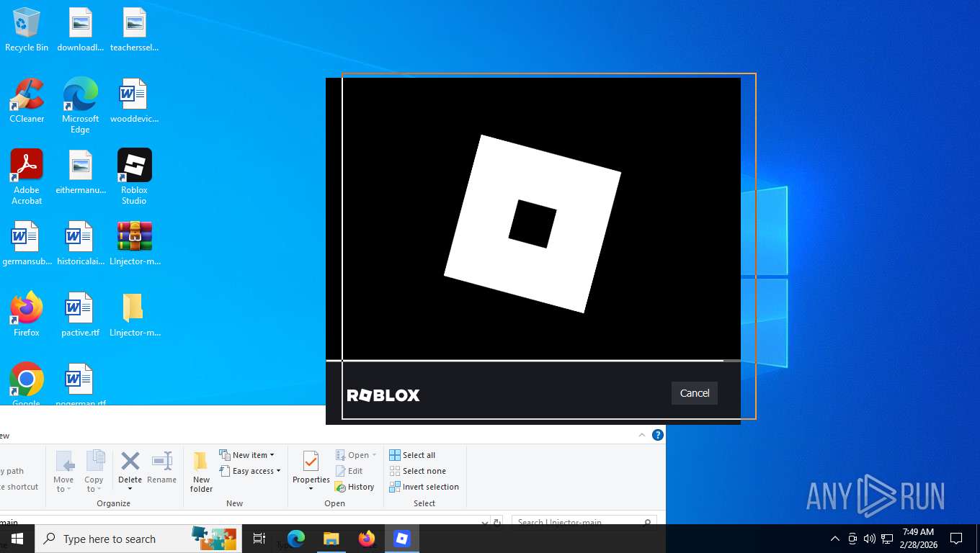Open the Windows Start menu

click(x=17, y=539)
